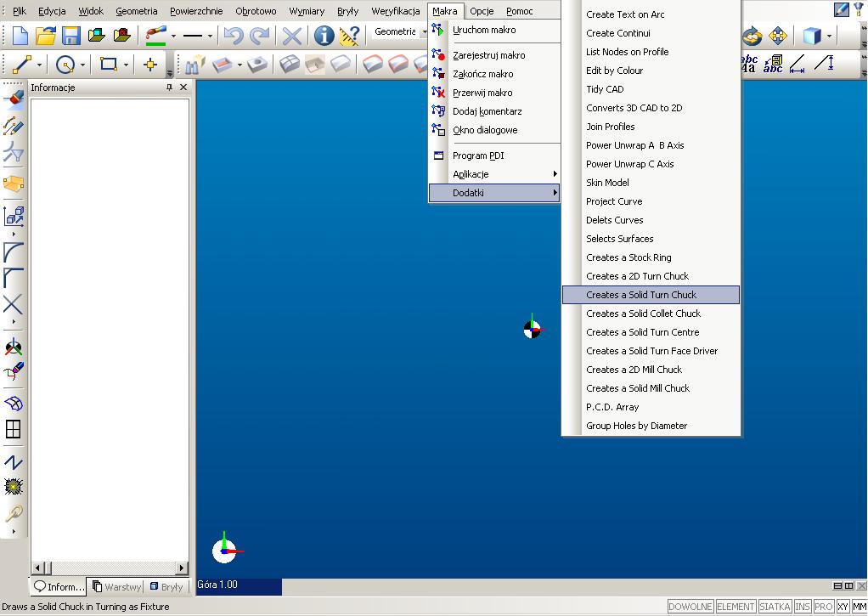Select the Point tool with crosshair icon
The height and width of the screenshot is (616, 868).
(150, 65)
